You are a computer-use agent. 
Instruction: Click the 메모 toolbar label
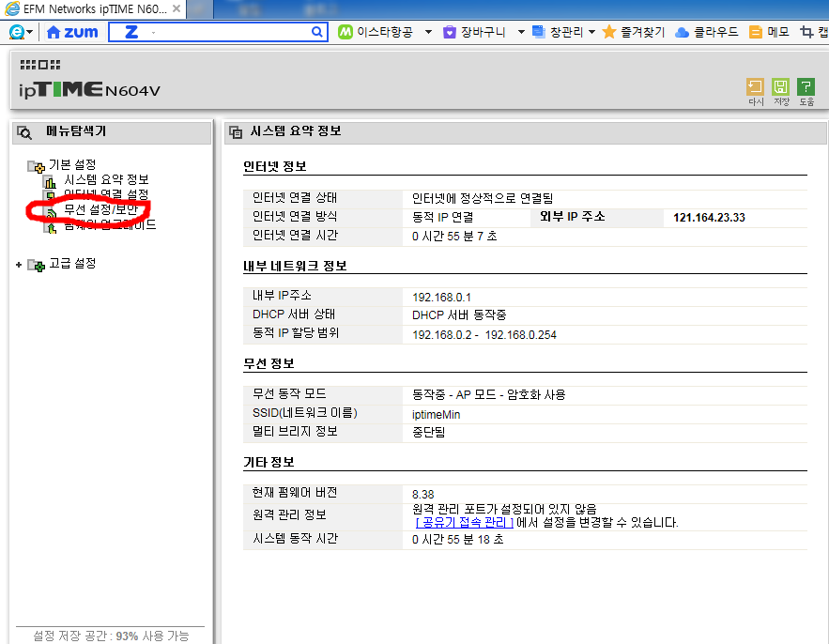777,32
